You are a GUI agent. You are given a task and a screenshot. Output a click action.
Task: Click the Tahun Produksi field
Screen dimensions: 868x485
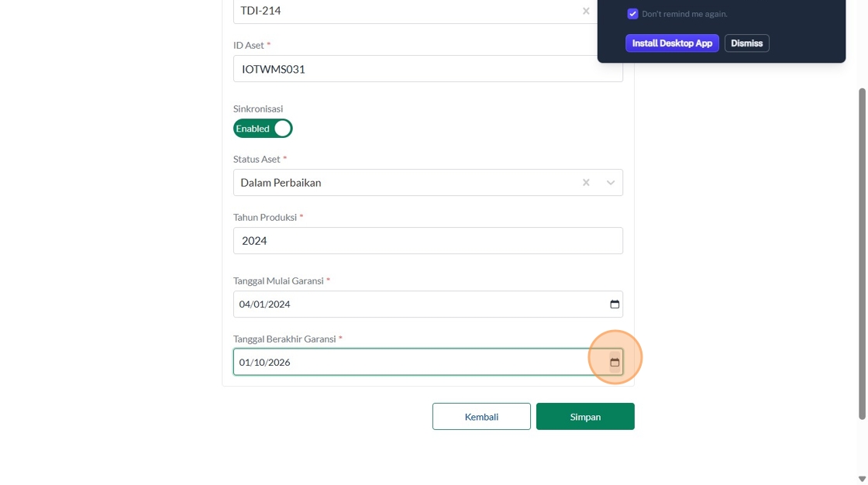coord(428,241)
